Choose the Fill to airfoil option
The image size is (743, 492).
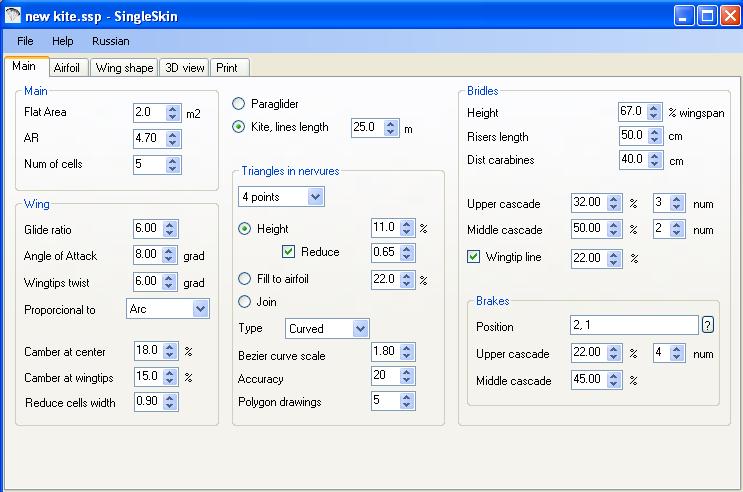(x=244, y=280)
